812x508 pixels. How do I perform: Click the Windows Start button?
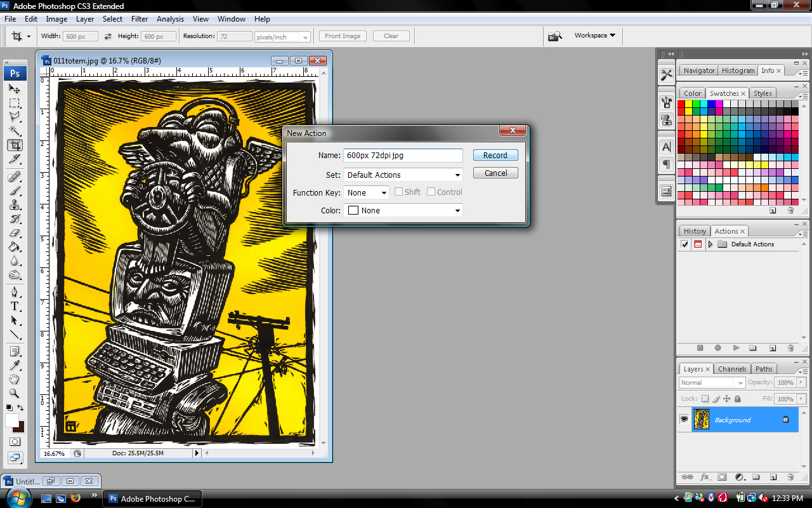pos(17,497)
